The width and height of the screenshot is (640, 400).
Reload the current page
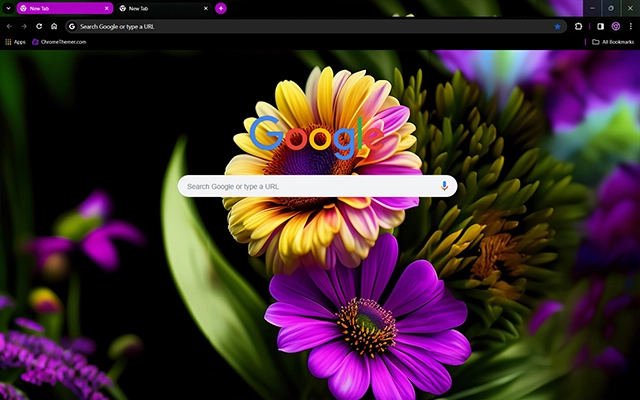click(x=39, y=27)
